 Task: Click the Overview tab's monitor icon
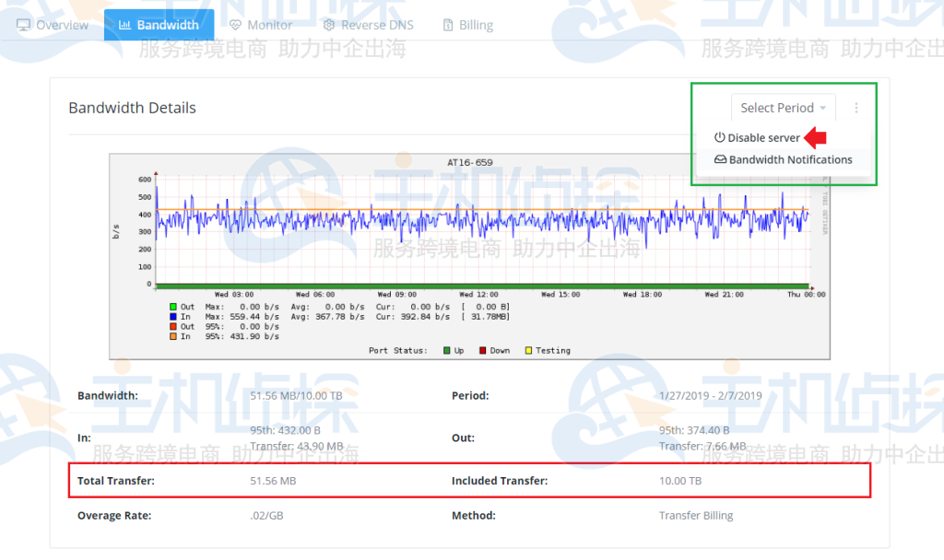click(x=24, y=25)
